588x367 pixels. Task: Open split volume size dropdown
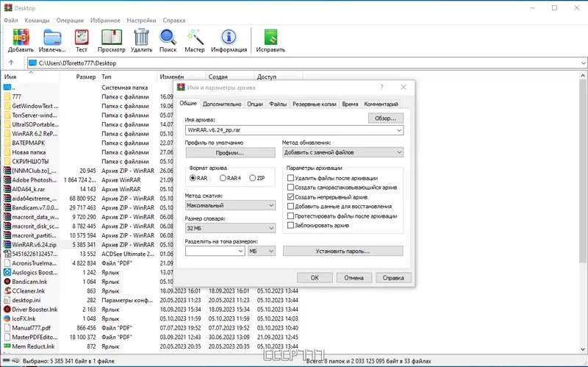click(240, 251)
